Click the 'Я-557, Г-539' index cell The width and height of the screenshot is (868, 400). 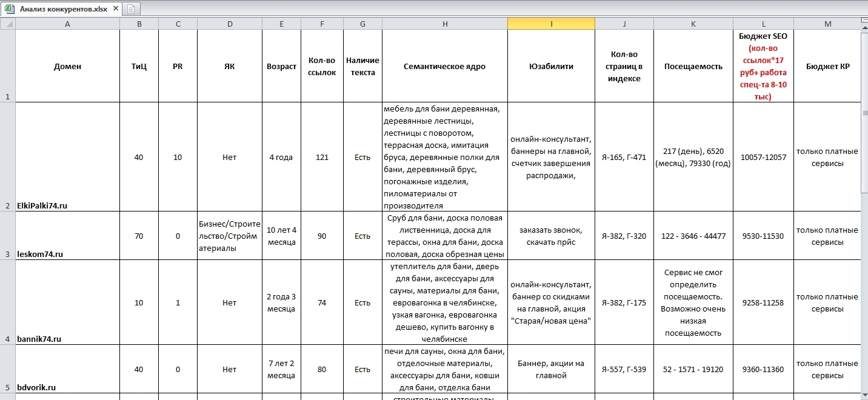[624, 369]
